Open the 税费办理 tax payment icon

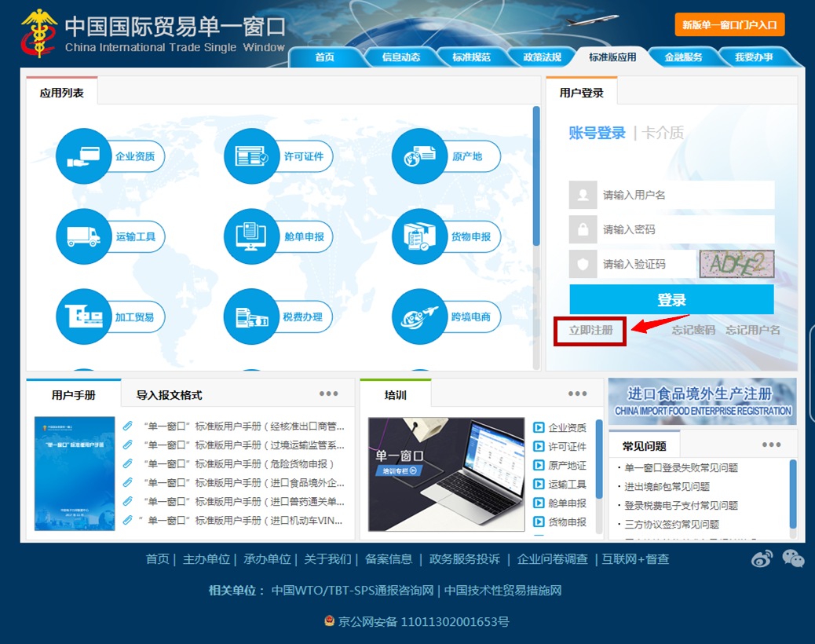coord(252,317)
